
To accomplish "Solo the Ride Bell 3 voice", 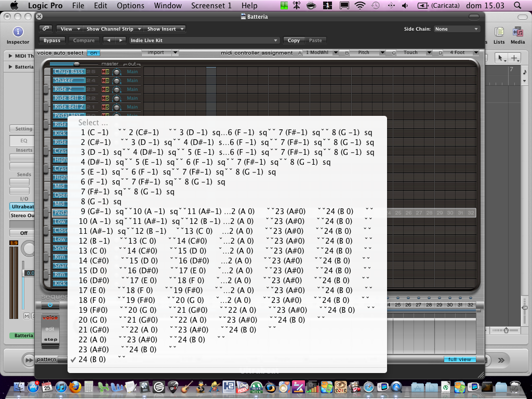I will coord(108,98).
